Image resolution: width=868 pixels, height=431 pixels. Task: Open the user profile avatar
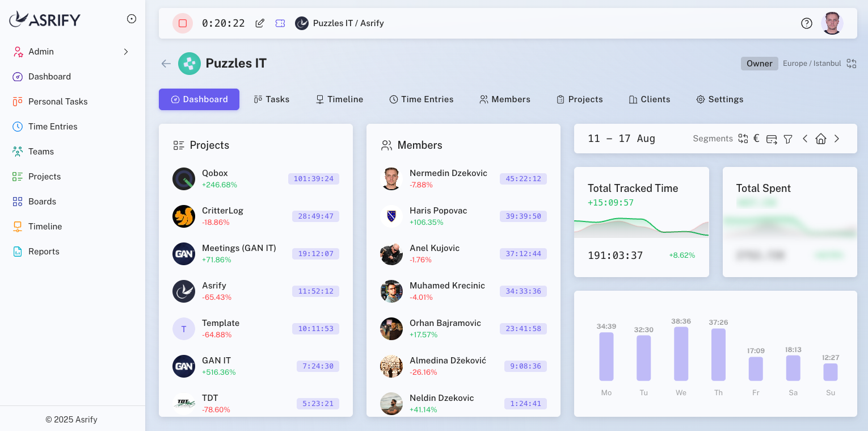(x=832, y=23)
